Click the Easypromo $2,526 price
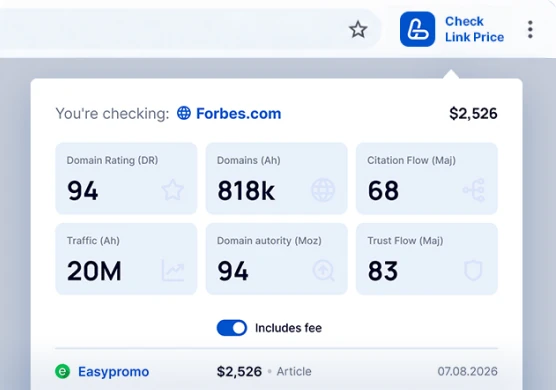This screenshot has height=390, width=556. click(x=239, y=372)
